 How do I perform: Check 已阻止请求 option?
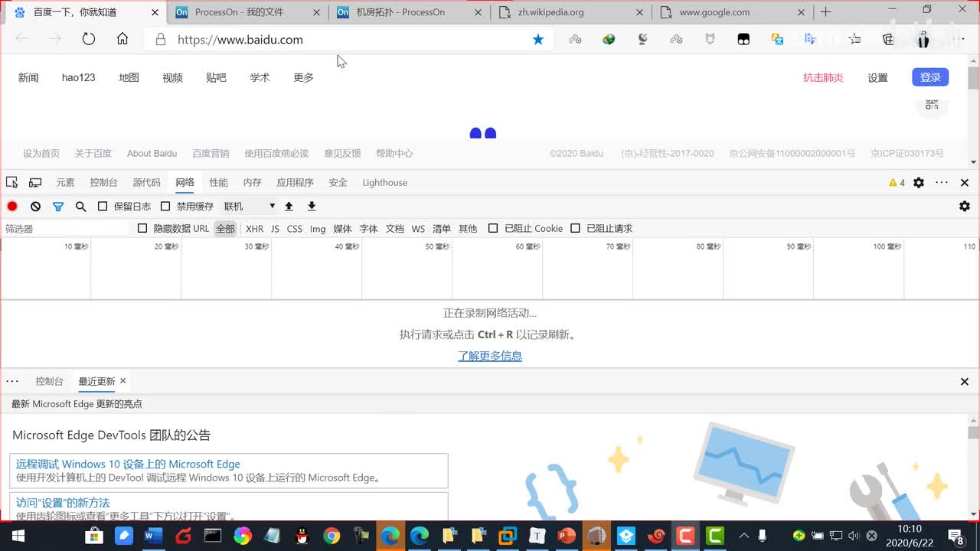575,228
